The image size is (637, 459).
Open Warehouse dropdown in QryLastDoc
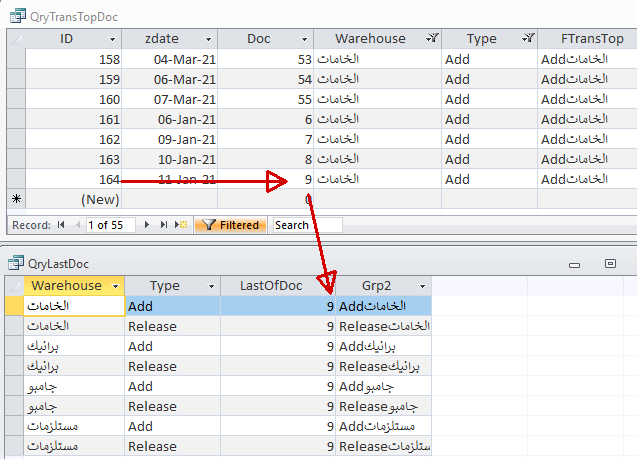[116, 286]
